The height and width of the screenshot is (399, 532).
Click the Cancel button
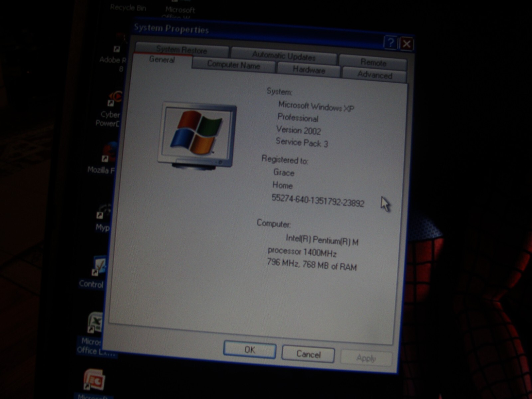[x=308, y=354]
